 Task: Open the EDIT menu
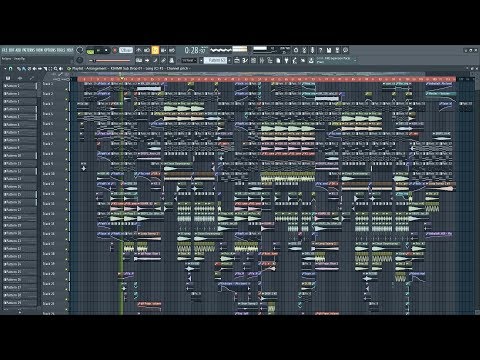click(x=11, y=50)
